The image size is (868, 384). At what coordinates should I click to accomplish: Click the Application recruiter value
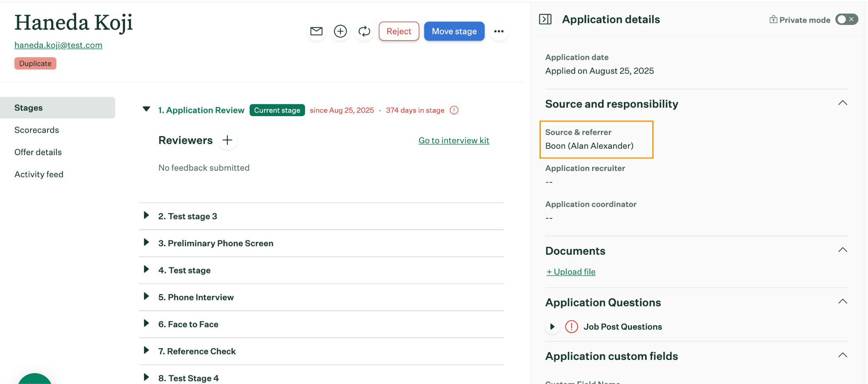[x=549, y=182]
